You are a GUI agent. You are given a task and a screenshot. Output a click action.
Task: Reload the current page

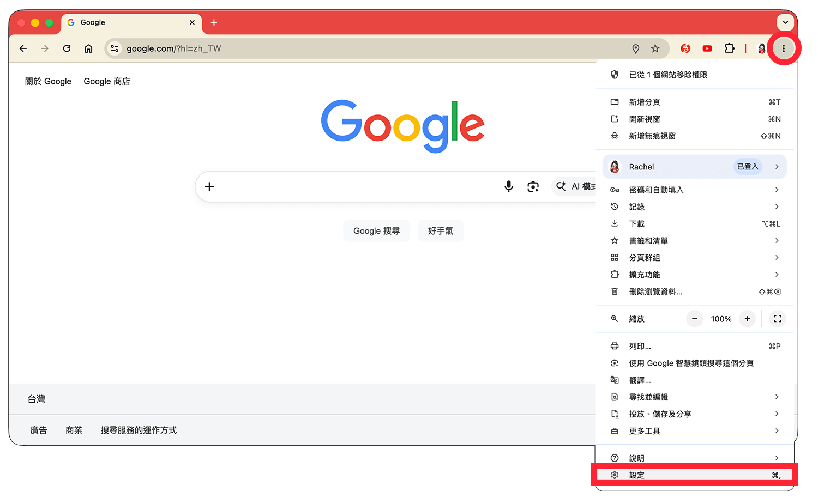point(67,48)
